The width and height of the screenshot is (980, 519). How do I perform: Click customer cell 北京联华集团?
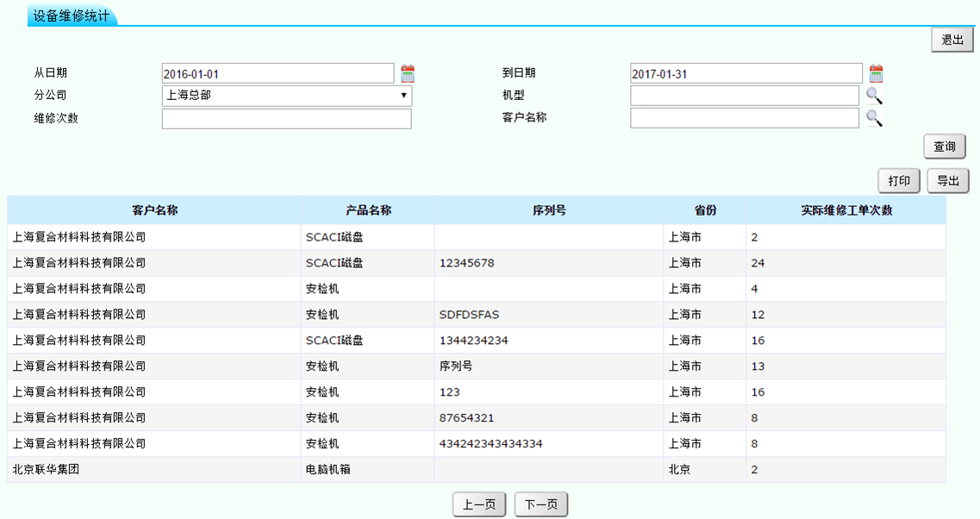(154, 470)
